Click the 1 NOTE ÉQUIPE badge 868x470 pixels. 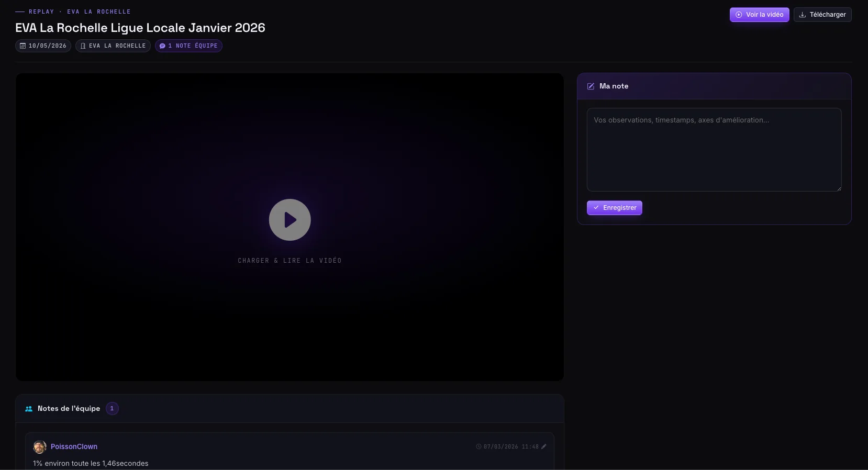[x=188, y=46]
